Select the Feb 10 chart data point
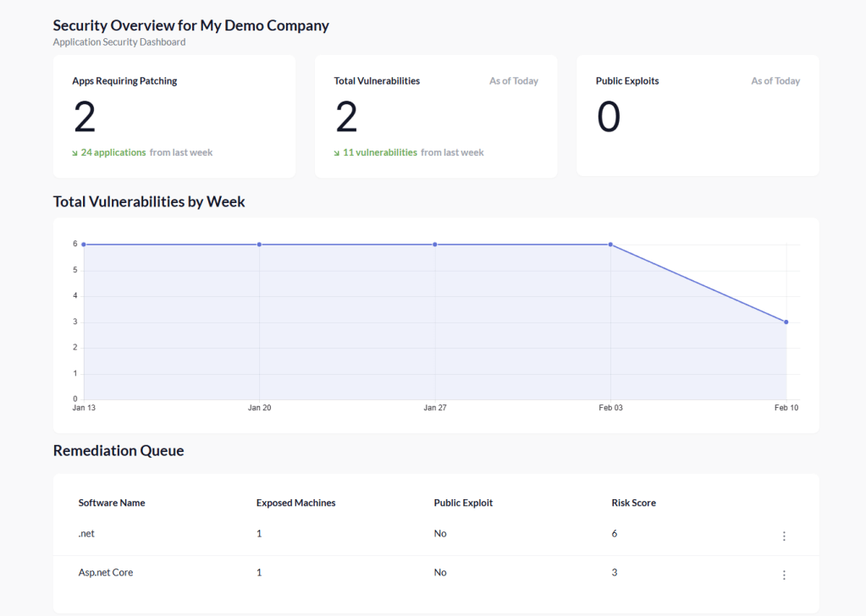866x616 pixels. pyautogui.click(x=786, y=322)
